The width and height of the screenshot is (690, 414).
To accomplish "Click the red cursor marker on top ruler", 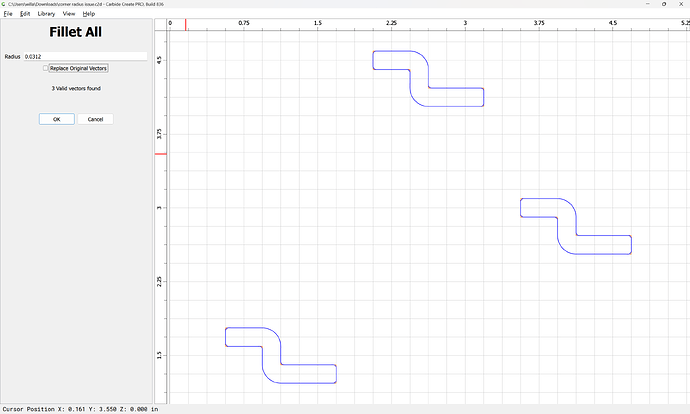I will point(186,22).
